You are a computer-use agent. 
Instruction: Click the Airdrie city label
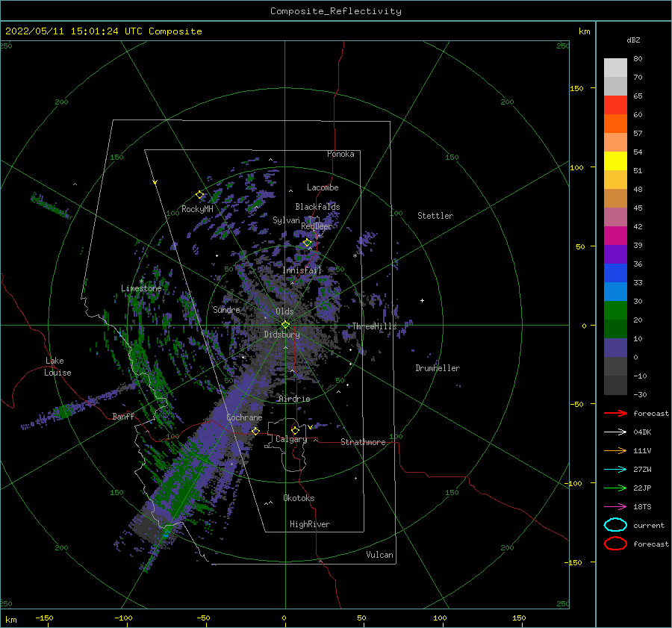point(294,399)
